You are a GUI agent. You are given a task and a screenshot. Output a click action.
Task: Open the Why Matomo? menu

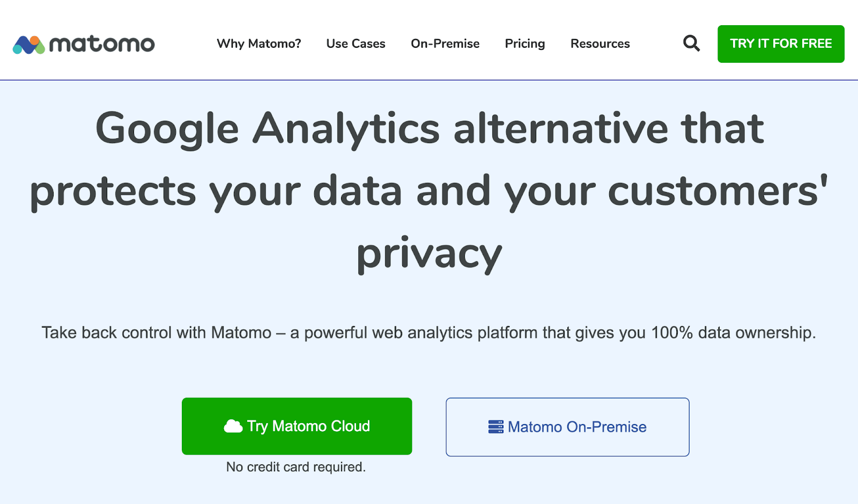pos(259,44)
